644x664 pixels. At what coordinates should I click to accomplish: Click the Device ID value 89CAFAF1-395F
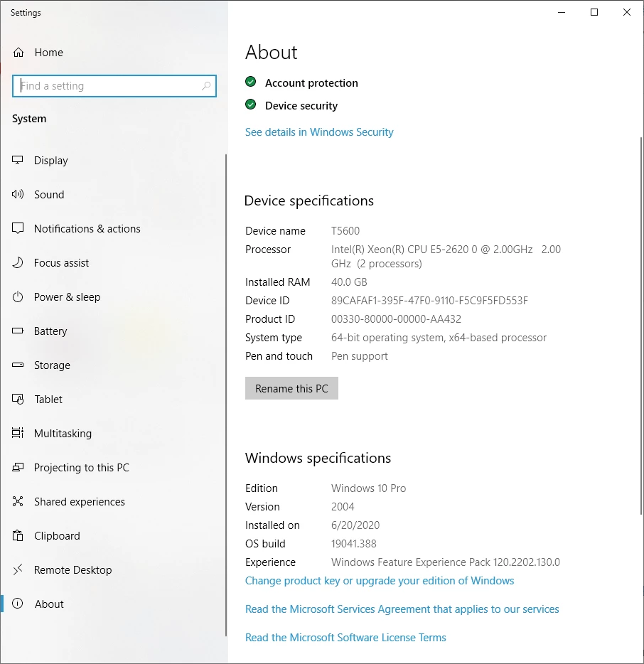pos(429,301)
